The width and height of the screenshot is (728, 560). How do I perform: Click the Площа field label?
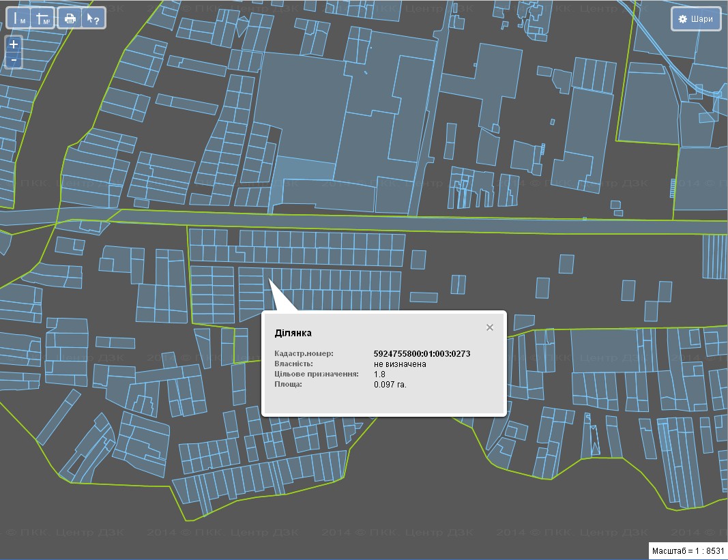tap(288, 384)
